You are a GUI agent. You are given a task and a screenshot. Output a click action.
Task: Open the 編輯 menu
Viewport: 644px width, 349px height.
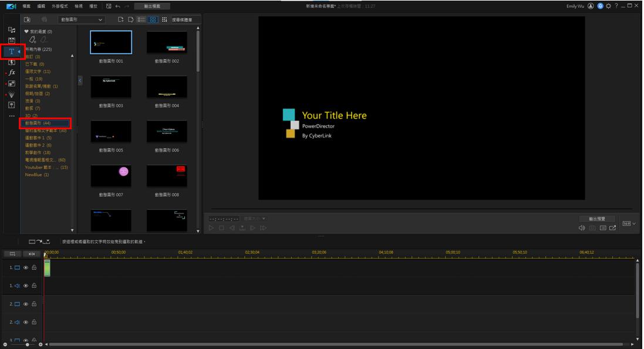41,6
